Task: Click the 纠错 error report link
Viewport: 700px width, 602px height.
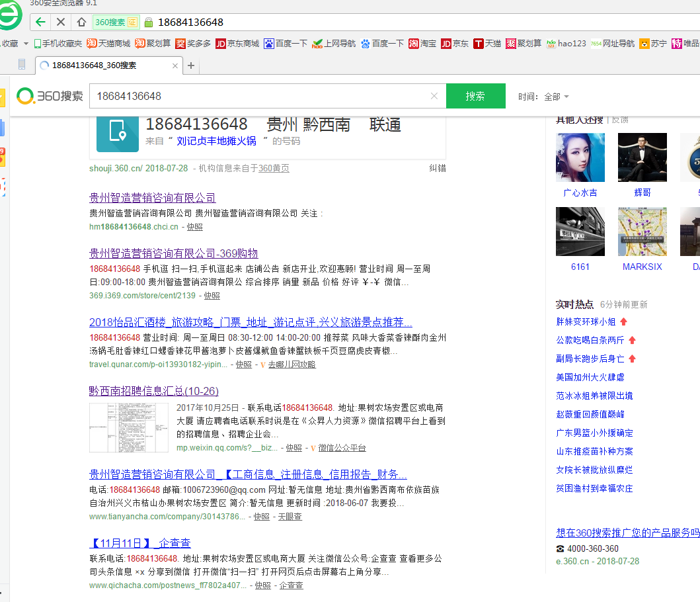Action: pos(437,168)
